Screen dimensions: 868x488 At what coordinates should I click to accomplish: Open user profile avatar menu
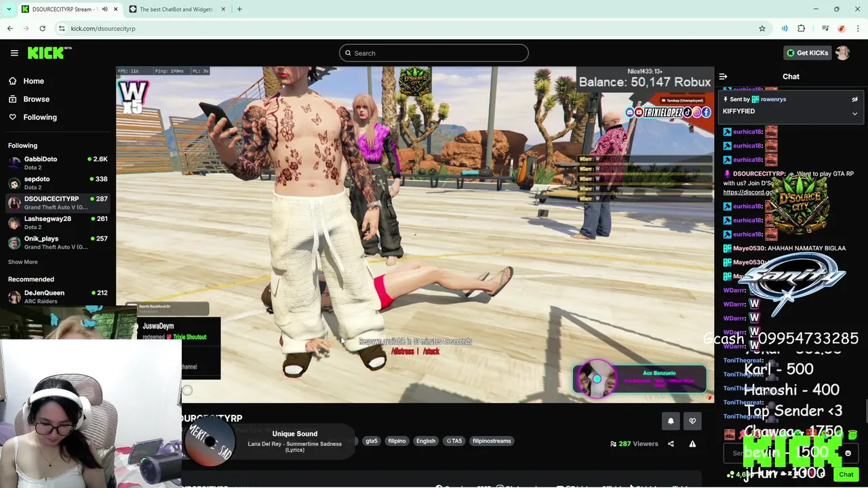[x=843, y=53]
